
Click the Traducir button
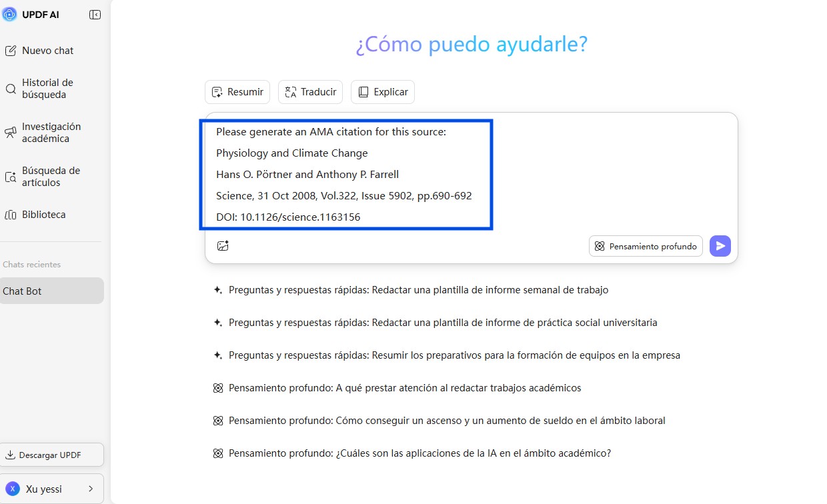(x=310, y=92)
